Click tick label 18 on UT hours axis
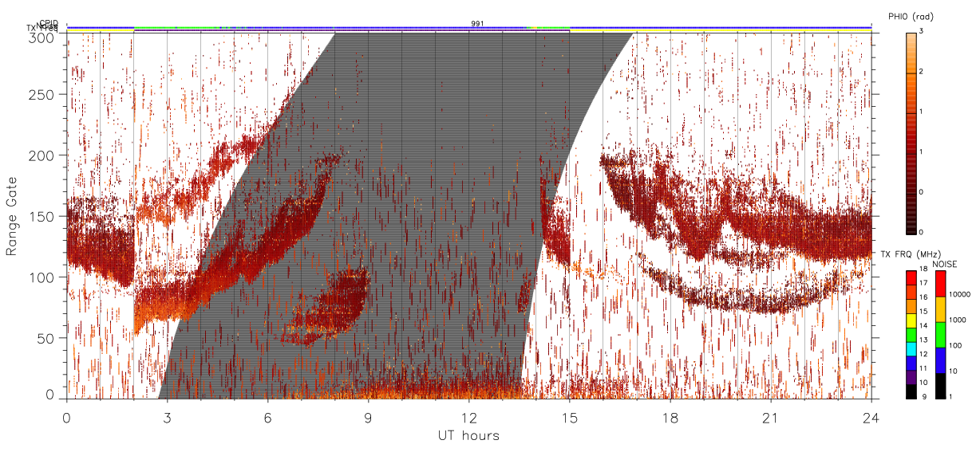This screenshot has height=452, width=980. point(670,417)
